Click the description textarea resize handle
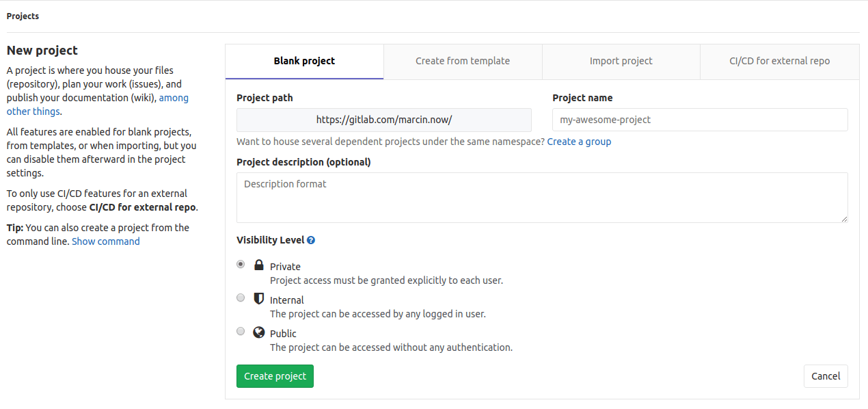Image resolution: width=868 pixels, height=409 pixels. point(844,218)
